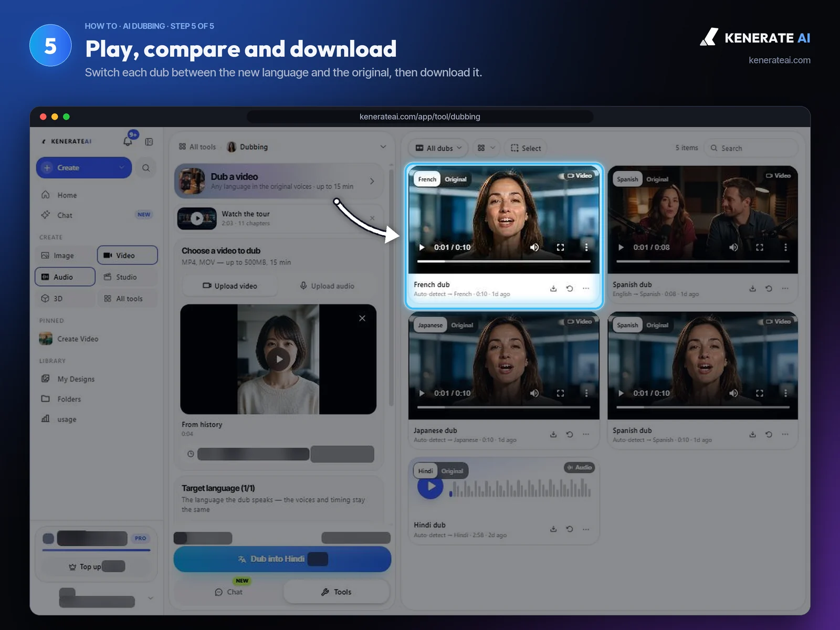Image resolution: width=840 pixels, height=630 pixels.
Task: Open Home in the sidebar
Action: click(x=67, y=195)
